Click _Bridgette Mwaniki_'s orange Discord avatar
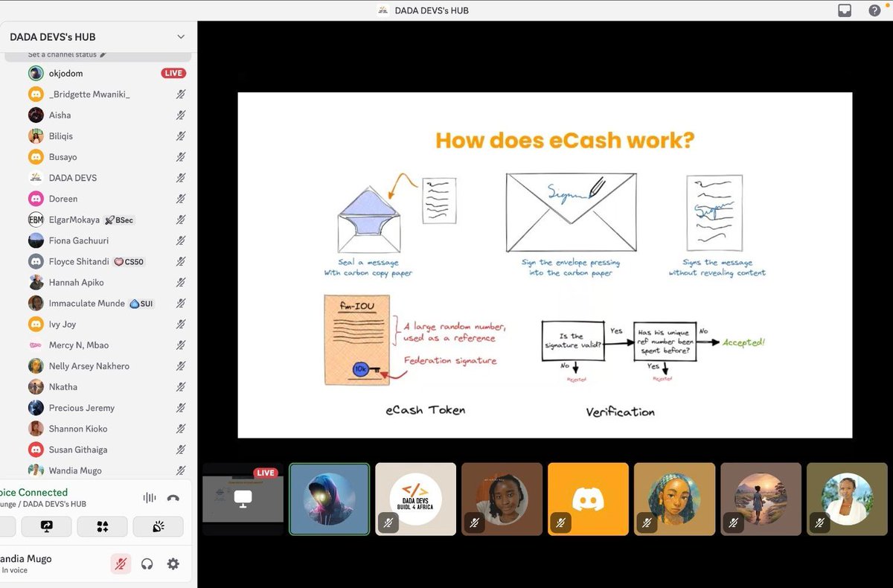 click(36, 95)
